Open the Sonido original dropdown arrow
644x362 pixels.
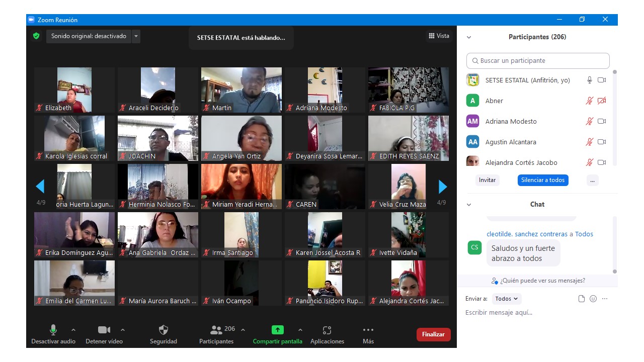point(136,36)
